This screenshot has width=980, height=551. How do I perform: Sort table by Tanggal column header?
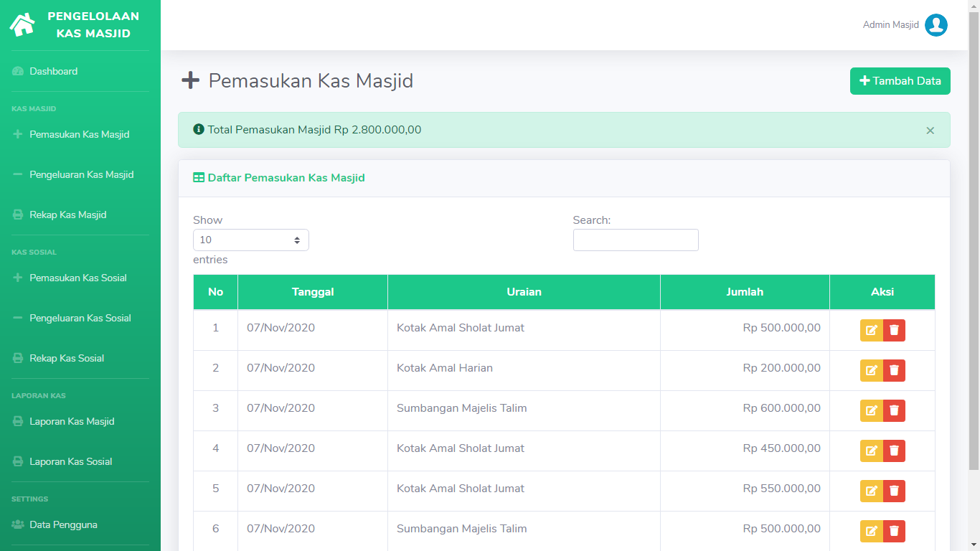pyautogui.click(x=313, y=292)
